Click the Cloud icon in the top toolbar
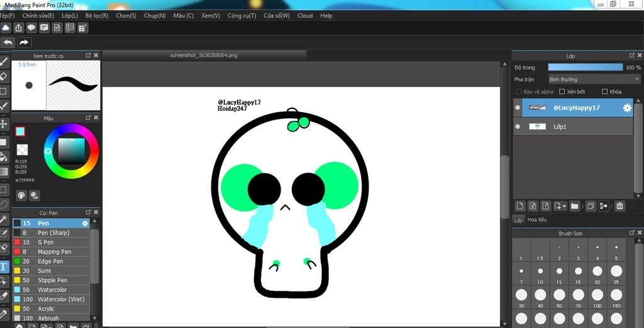This screenshot has height=328, width=644. 6,28
